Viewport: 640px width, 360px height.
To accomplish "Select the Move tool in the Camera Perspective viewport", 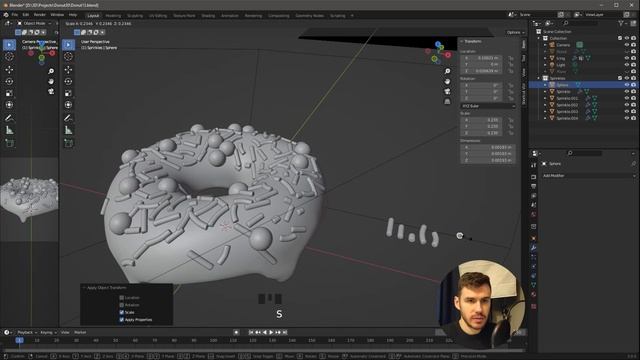I will tap(9, 69).
